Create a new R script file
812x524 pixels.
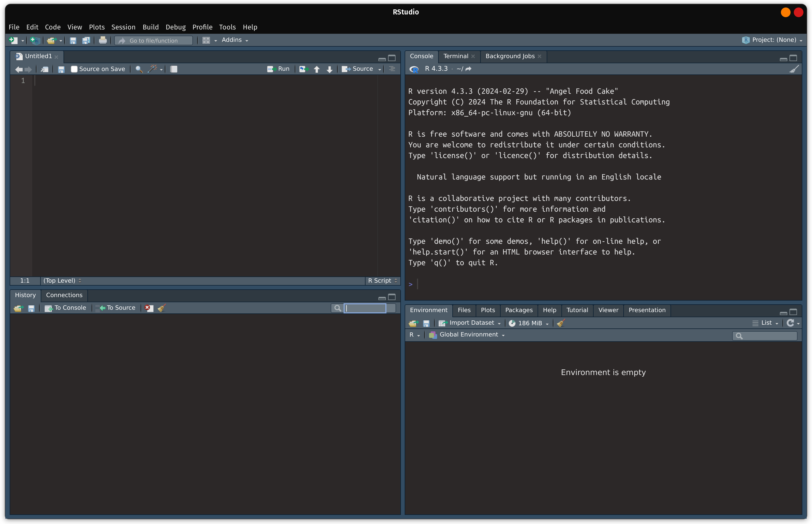14,40
